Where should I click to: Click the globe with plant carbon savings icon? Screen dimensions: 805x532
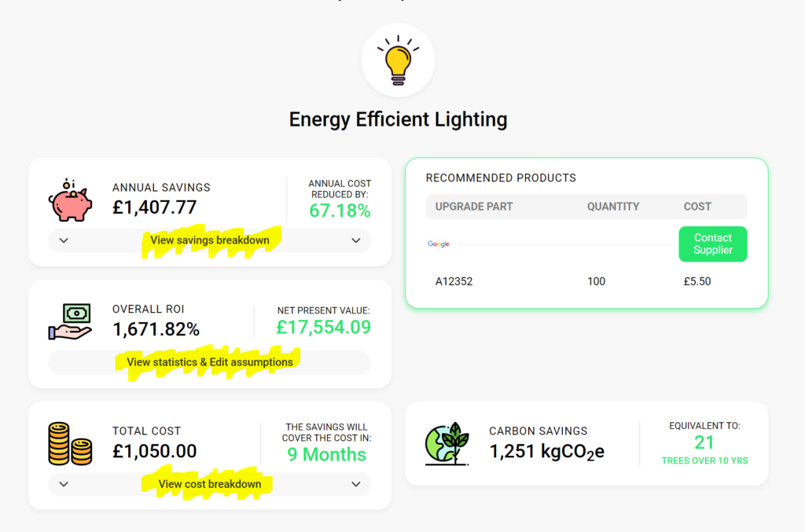coord(447,444)
